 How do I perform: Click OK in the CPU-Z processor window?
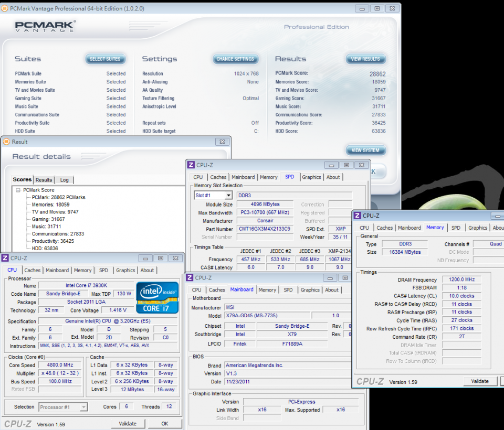click(x=165, y=424)
